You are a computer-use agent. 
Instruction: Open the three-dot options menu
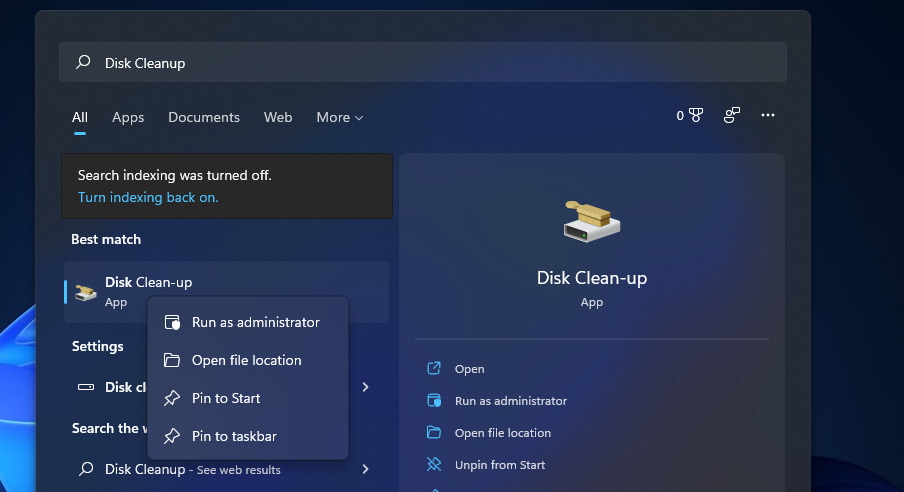coord(767,115)
